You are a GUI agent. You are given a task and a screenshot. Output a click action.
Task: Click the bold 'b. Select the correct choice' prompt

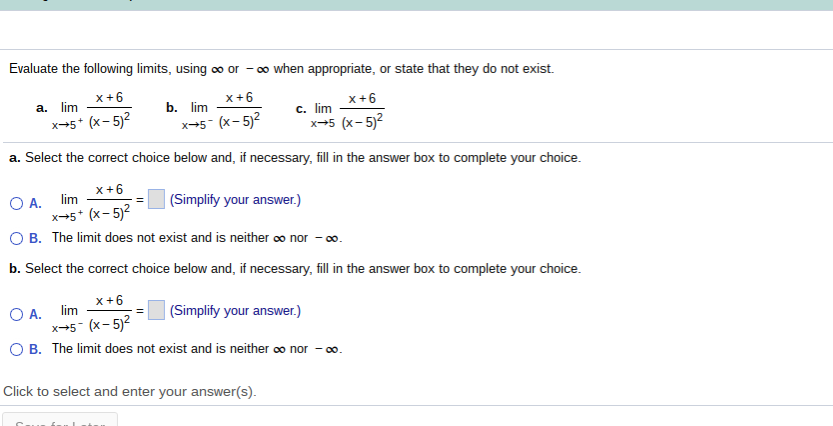tap(295, 269)
